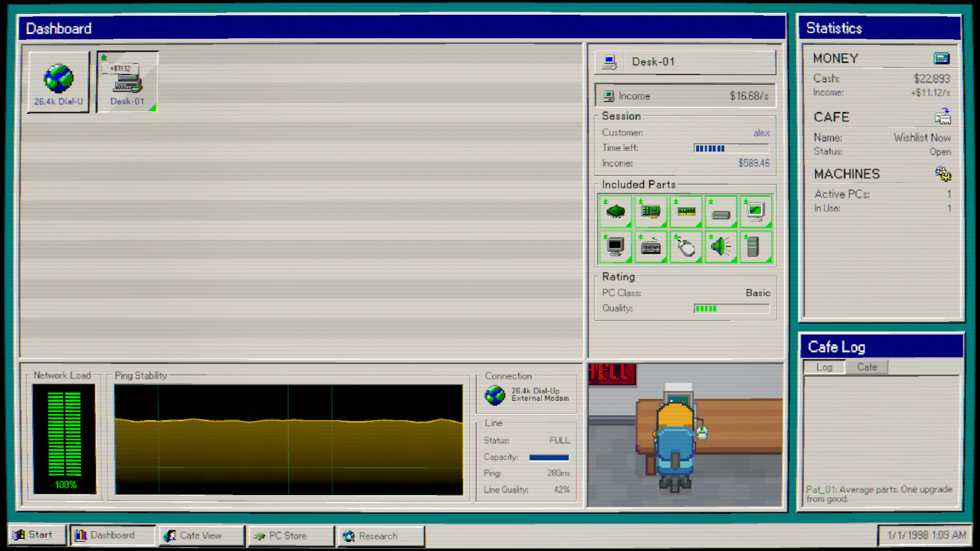Screen dimensions: 980x551
Task: Open Research from the taskbar
Action: [x=381, y=536]
